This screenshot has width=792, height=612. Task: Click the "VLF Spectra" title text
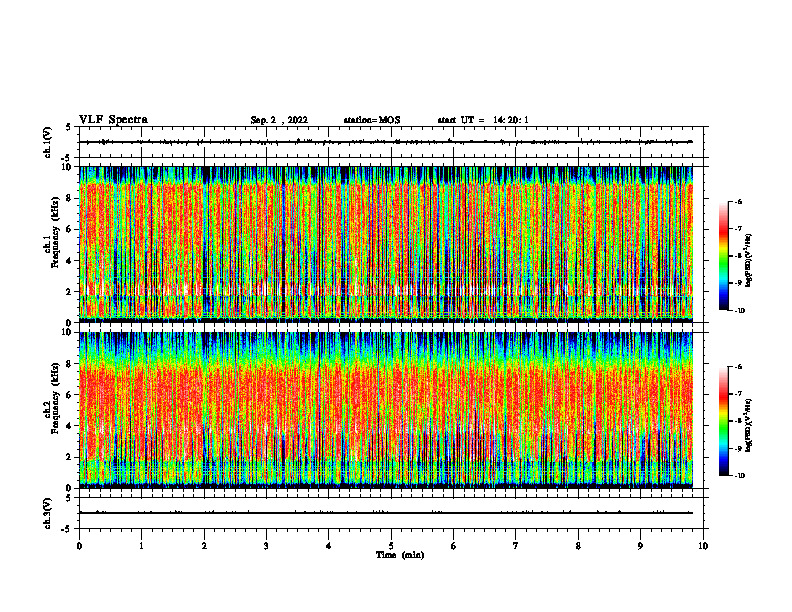click(x=113, y=120)
